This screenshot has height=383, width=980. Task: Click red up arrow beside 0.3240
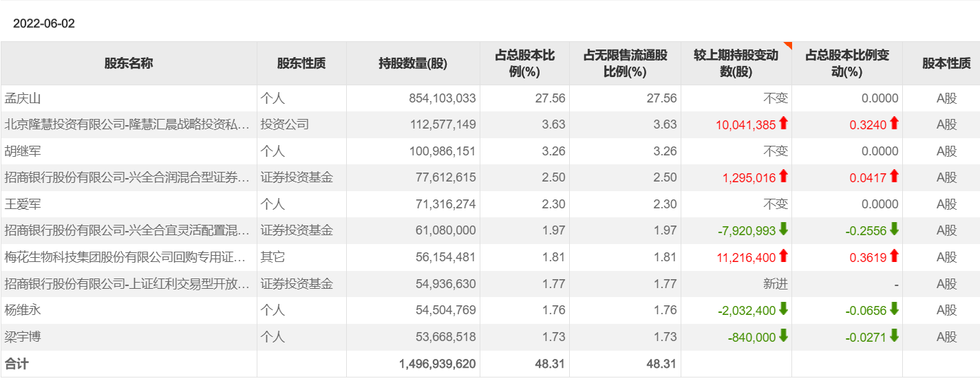point(894,124)
